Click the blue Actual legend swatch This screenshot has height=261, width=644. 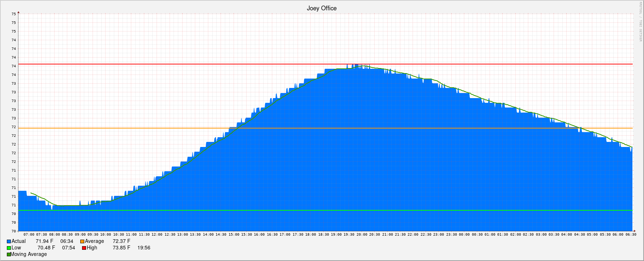tap(9, 241)
